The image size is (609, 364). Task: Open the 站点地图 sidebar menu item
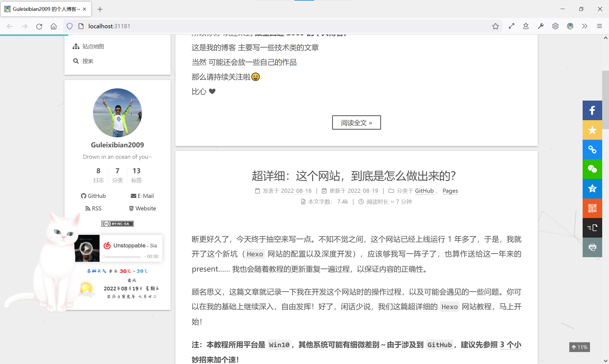(x=93, y=46)
